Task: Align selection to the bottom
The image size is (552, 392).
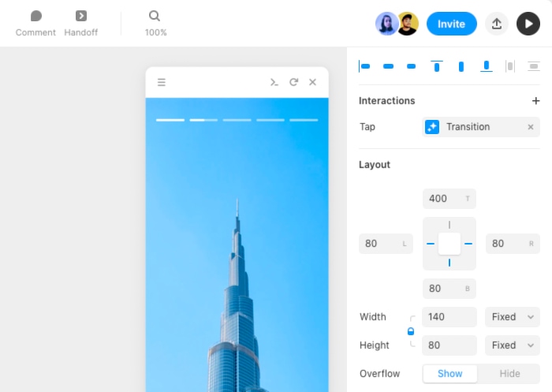Action: pos(487,66)
